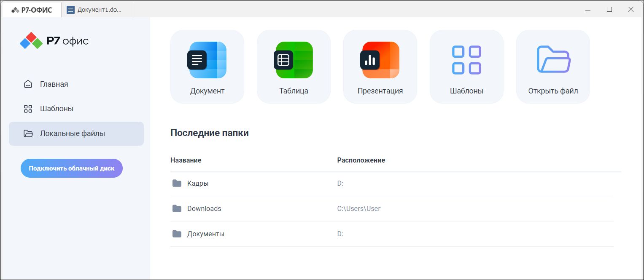Click the Последние папки heading
Screen dimensions: 644x280
pyautogui.click(x=210, y=133)
